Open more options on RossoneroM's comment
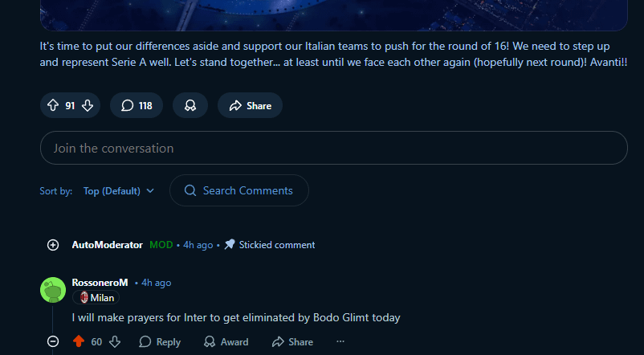Screen dimensions: 644x355 340,341
